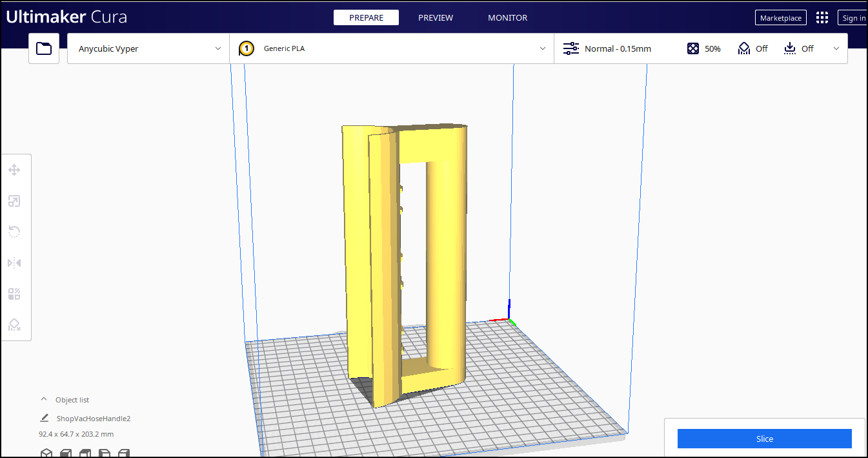Select the Scale tool

14,201
